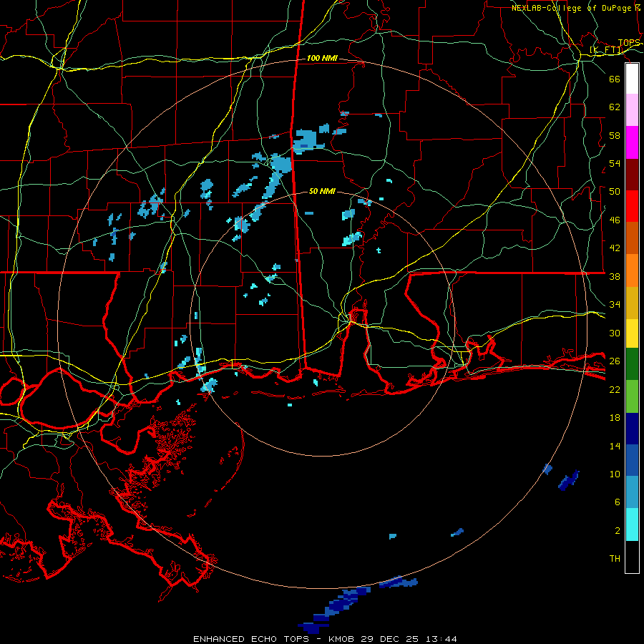
Task: Click the light steel-blue legend swatch
Action: tap(632, 492)
